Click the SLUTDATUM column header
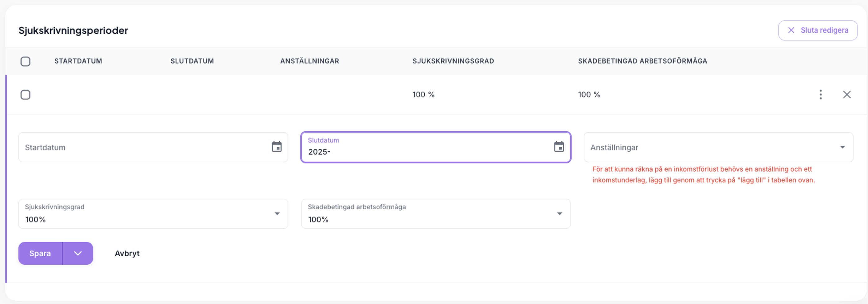This screenshot has width=868, height=304. point(192,61)
